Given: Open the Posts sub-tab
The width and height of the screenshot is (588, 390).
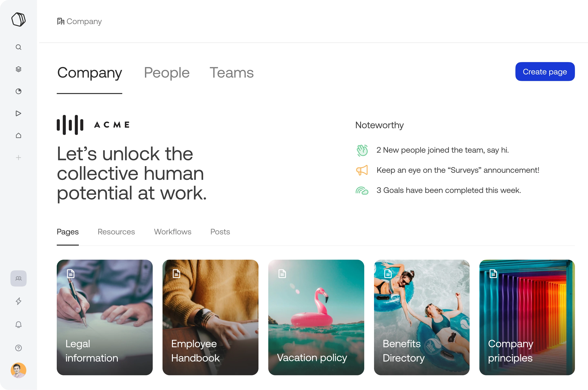Looking at the screenshot, I should pos(220,232).
